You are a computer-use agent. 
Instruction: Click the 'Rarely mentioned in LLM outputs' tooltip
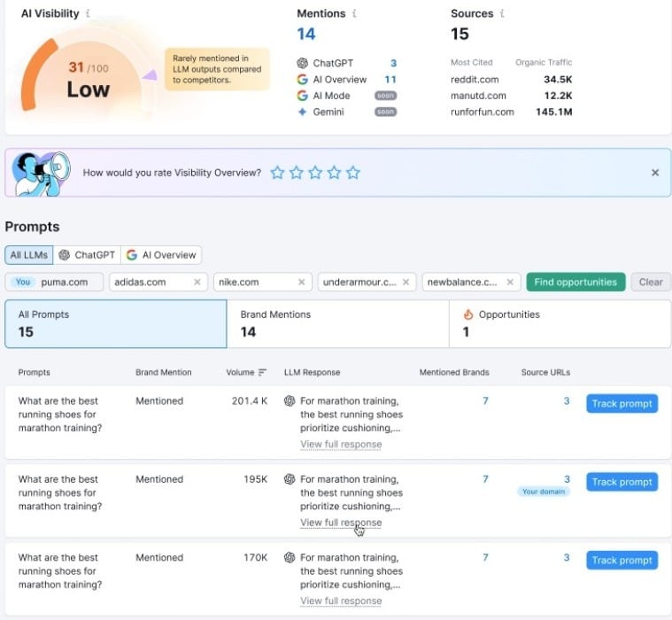tap(217, 69)
